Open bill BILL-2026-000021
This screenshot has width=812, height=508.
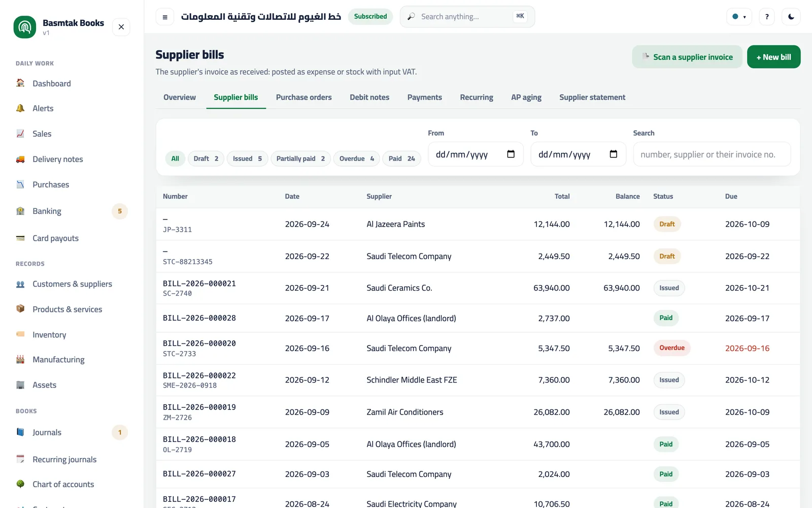[x=199, y=283]
